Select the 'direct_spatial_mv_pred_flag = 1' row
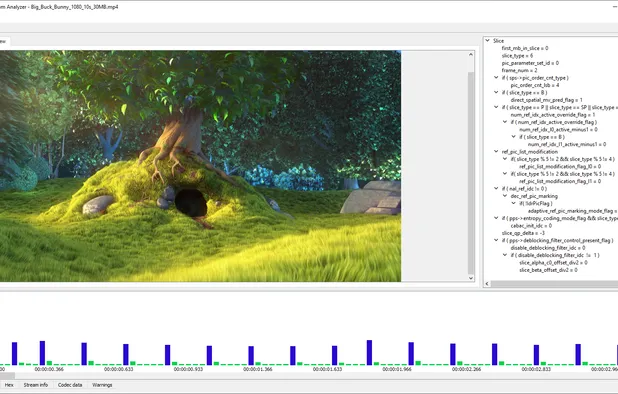This screenshot has width=618, height=394. tap(546, 100)
